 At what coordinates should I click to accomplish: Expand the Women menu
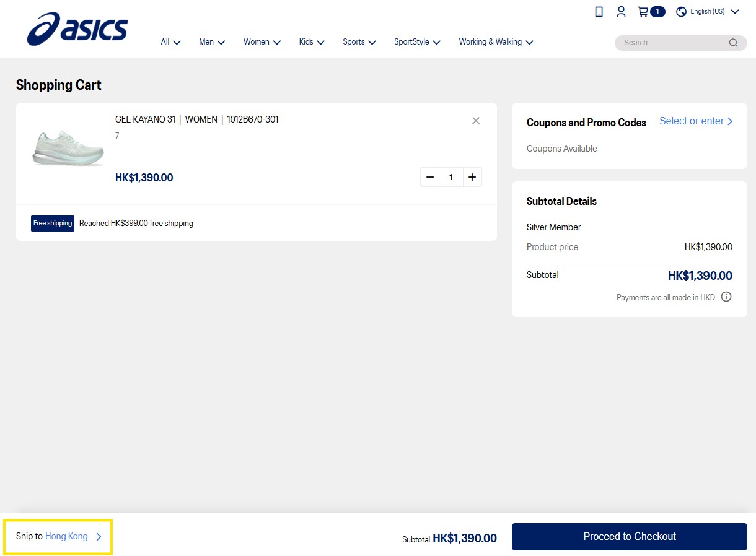(x=262, y=42)
